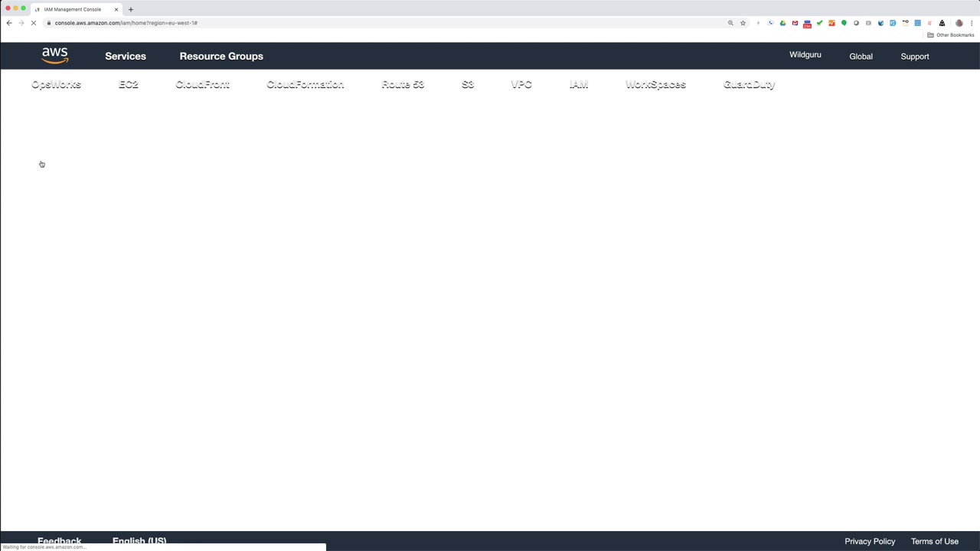
Task: Open the GuardDuty shortcut
Action: (749, 84)
